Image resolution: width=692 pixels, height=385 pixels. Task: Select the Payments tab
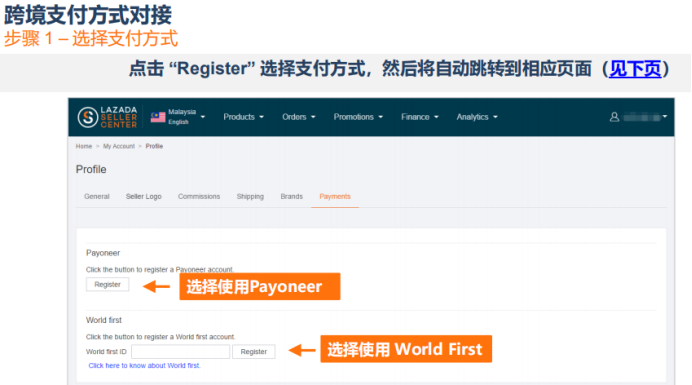click(x=335, y=196)
